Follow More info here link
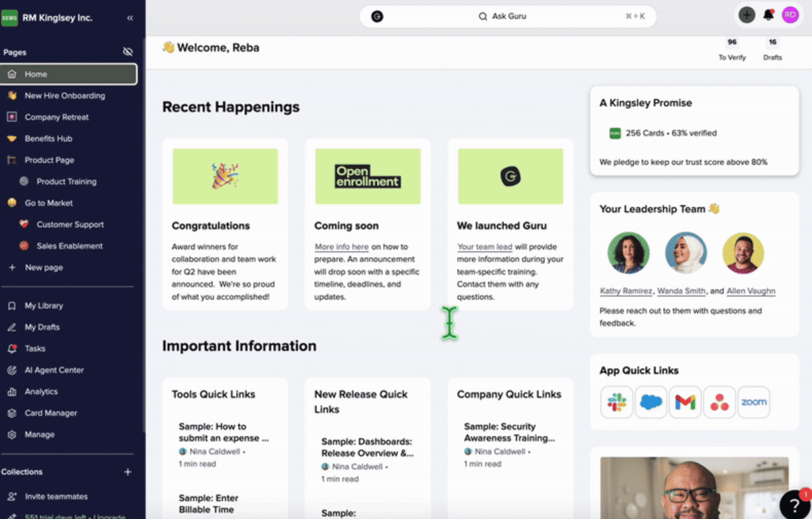 [x=341, y=247]
